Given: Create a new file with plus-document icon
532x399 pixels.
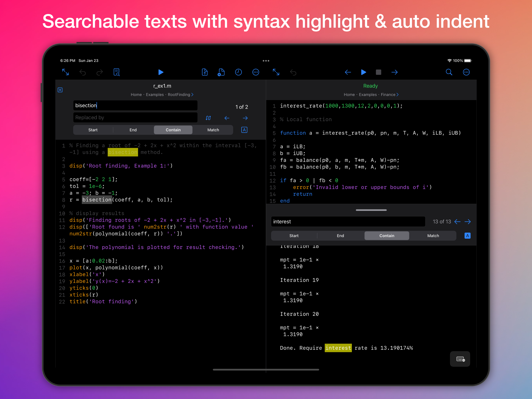Looking at the screenshot, I should click(x=221, y=72).
